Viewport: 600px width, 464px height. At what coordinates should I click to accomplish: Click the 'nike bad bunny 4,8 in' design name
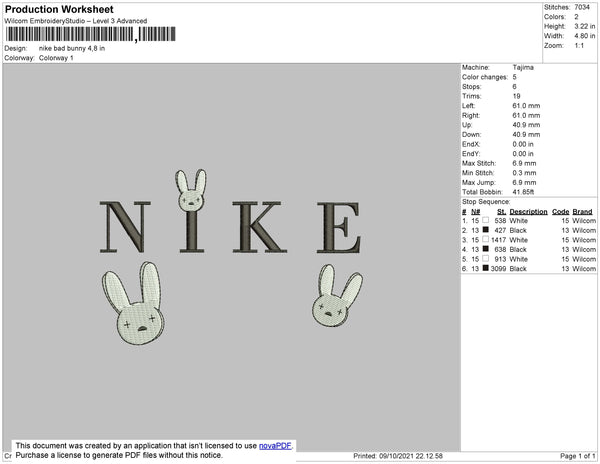(x=72, y=48)
